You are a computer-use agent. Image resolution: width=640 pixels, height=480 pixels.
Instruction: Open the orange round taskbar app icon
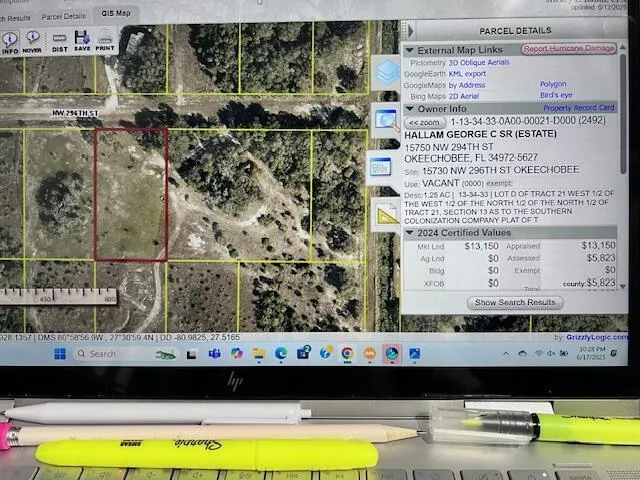[370, 353]
